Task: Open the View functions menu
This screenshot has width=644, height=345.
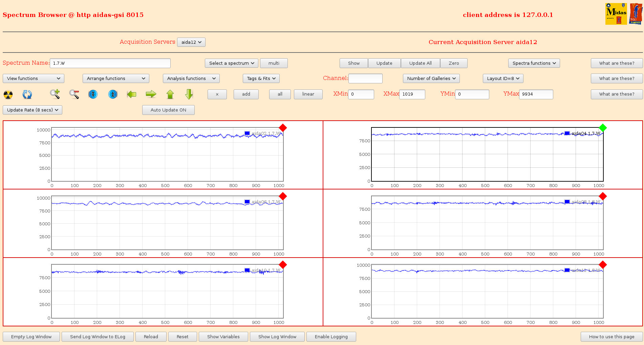Action: [33, 79]
